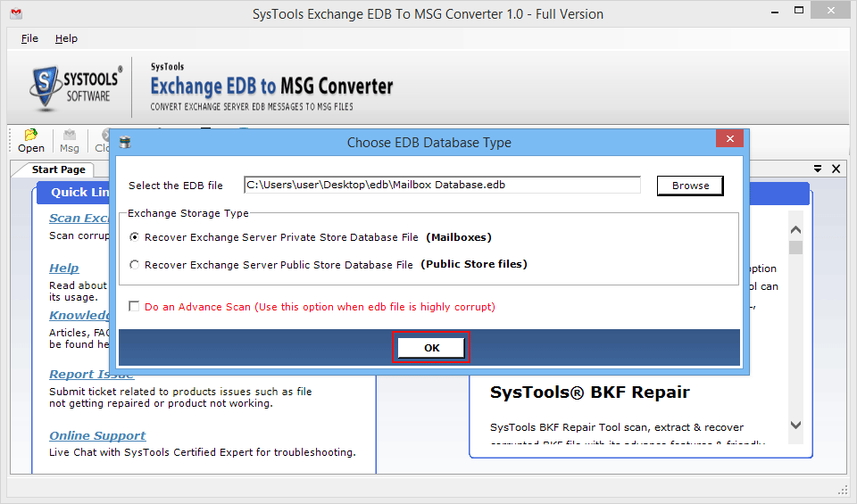Click the Msg toolbar icon
This screenshot has height=504, width=857.
pos(70,140)
